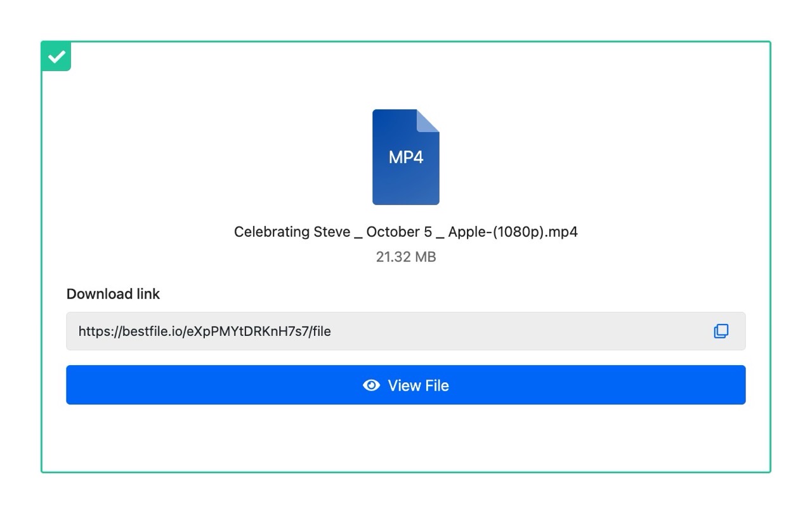Copy the download link with the copy icon
Image resolution: width=812 pixels, height=508 pixels.
coord(721,331)
